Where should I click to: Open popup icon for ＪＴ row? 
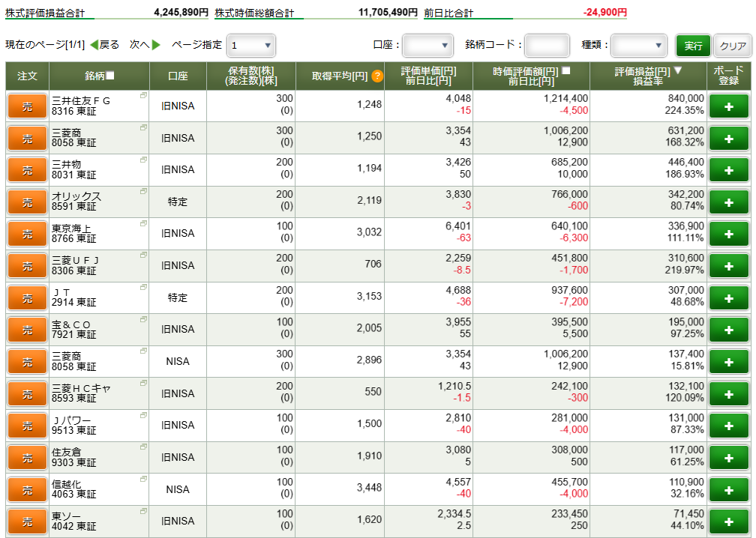[x=143, y=287]
